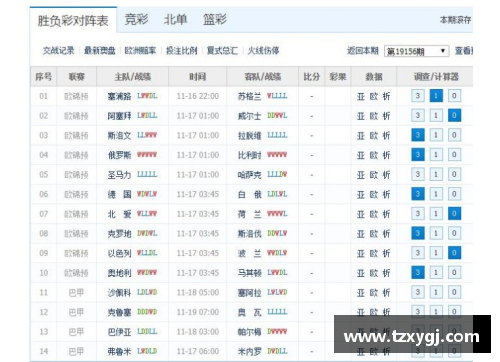Click the 调查/计算器 column header
The width and height of the screenshot is (500, 362).
pyautogui.click(x=435, y=77)
